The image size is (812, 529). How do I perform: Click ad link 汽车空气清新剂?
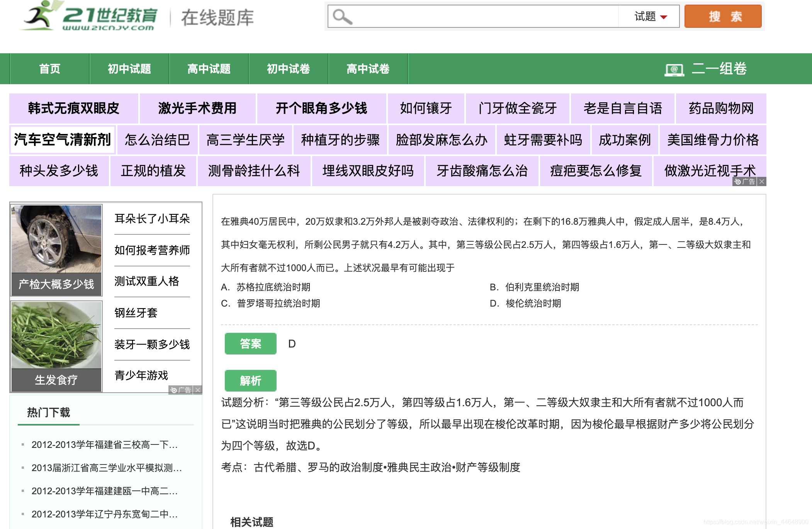[62, 140]
